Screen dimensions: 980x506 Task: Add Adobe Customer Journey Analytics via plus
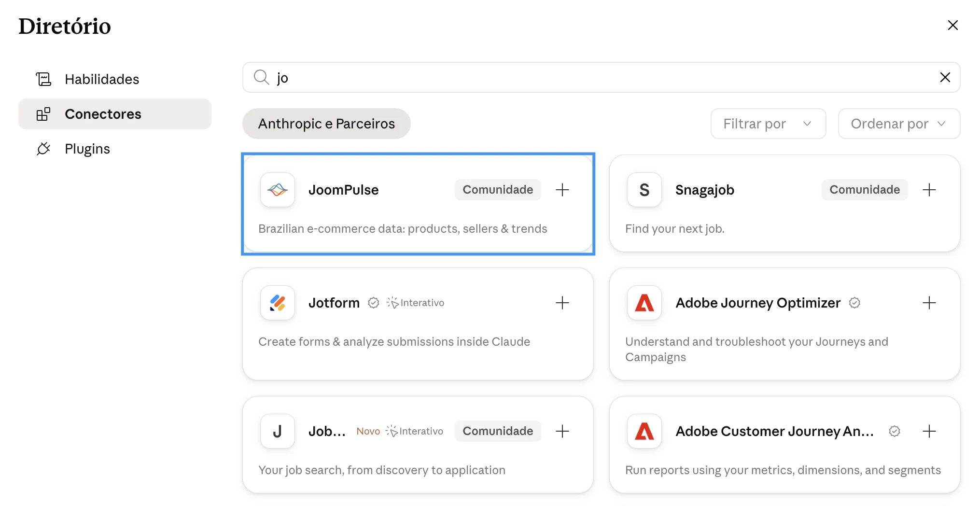pos(929,431)
